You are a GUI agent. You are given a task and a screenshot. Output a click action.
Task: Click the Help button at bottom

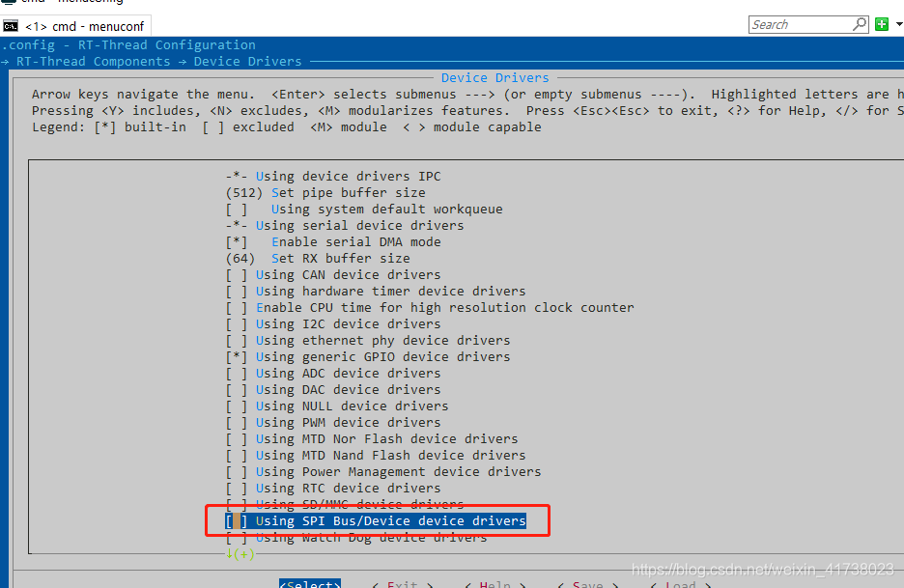pos(494,583)
